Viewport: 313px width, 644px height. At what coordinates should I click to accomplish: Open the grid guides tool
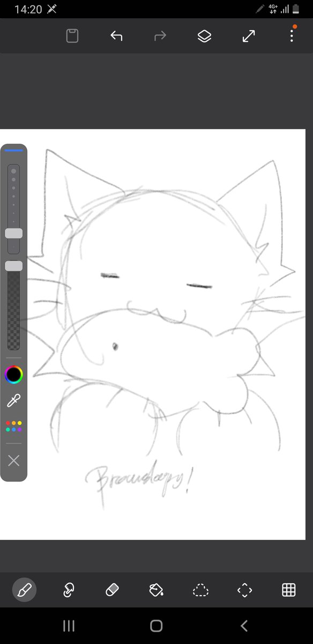[x=288, y=590]
